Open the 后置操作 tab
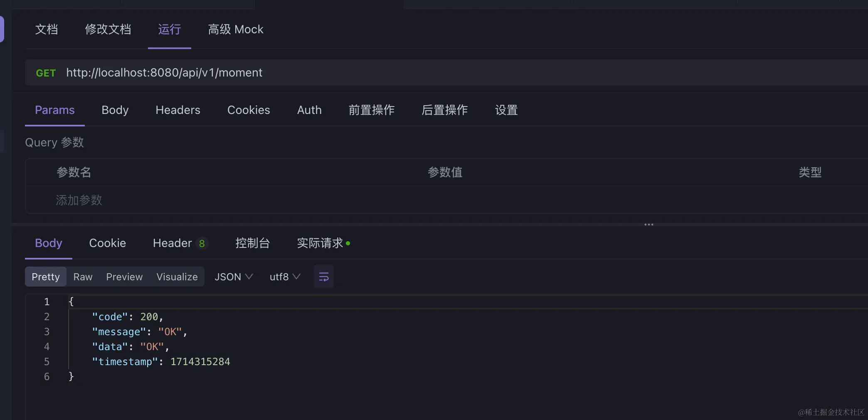868x420 pixels. tap(445, 110)
